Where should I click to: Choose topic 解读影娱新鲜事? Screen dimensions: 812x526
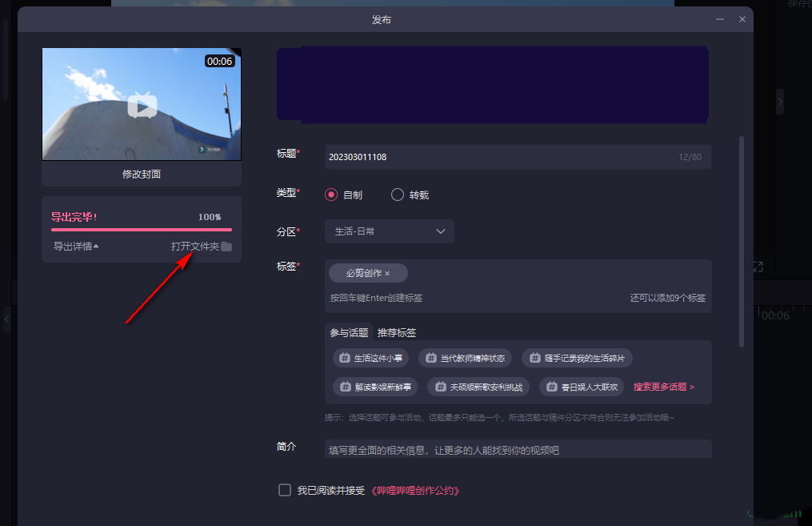coord(375,387)
